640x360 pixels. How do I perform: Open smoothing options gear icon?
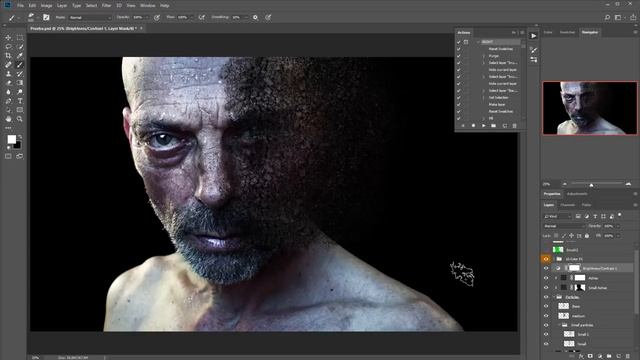tap(255, 18)
